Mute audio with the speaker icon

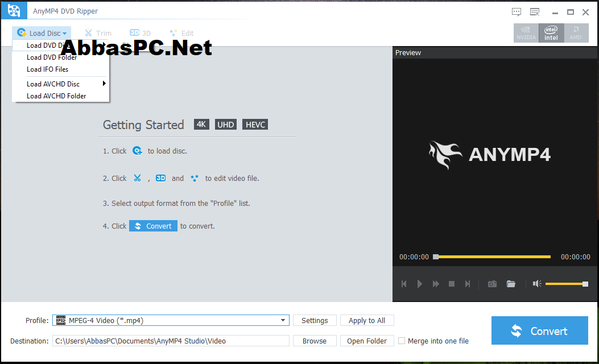(537, 284)
